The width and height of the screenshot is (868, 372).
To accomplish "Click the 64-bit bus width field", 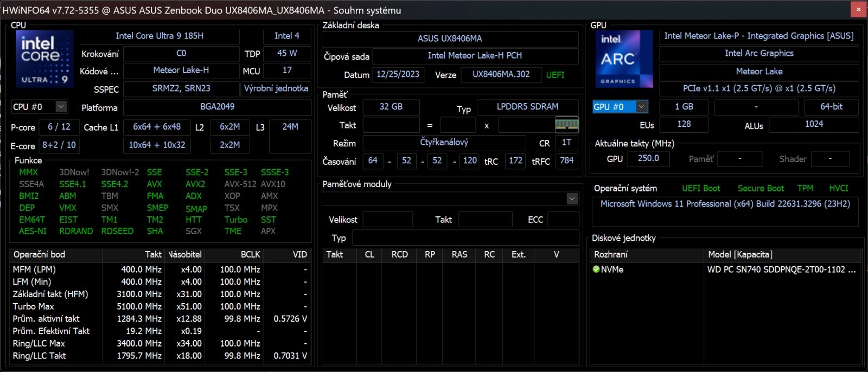I will (831, 107).
